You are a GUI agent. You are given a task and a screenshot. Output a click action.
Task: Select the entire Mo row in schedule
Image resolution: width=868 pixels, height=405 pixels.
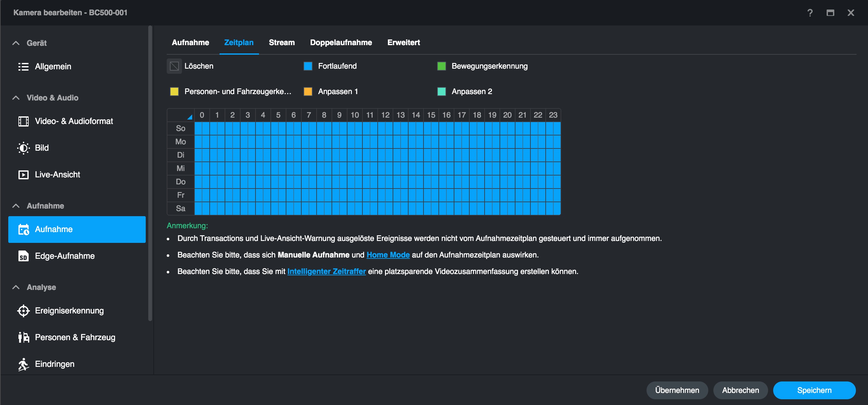point(180,142)
